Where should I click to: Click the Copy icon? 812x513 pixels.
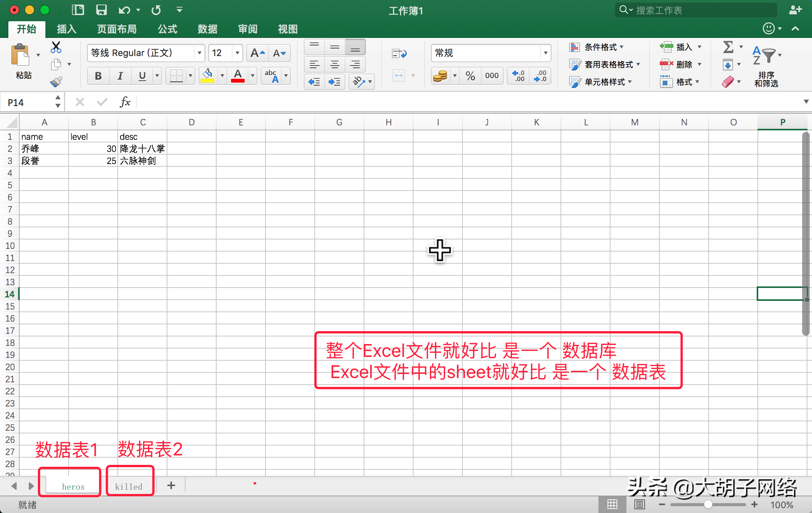pos(56,64)
